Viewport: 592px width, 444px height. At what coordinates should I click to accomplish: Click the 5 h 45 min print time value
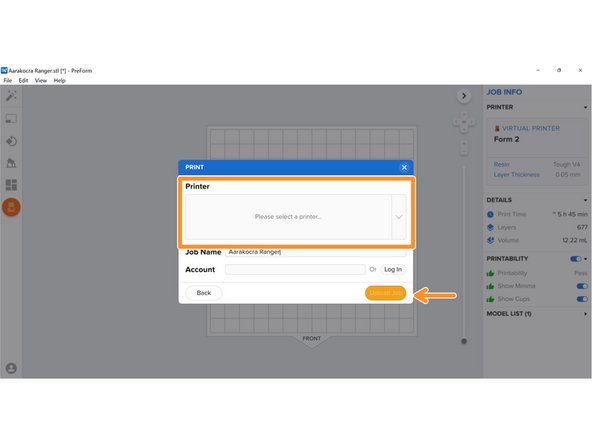(x=570, y=214)
